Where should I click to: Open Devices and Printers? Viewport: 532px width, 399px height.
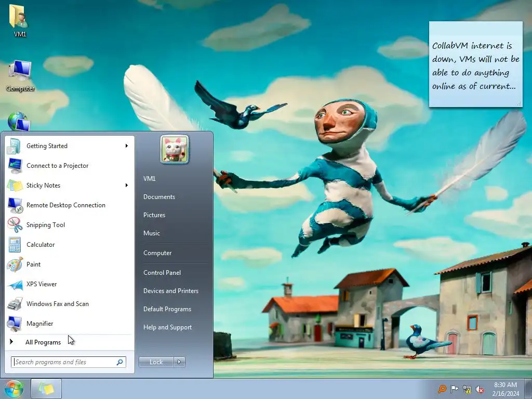click(171, 291)
